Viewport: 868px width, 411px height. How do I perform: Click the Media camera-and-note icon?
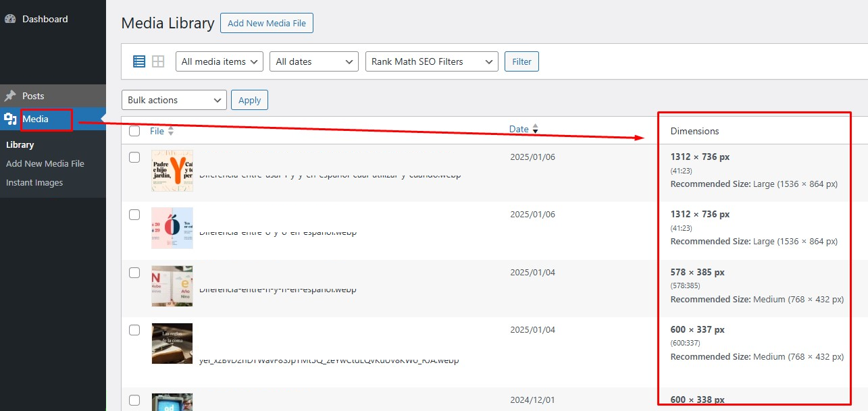[10, 119]
